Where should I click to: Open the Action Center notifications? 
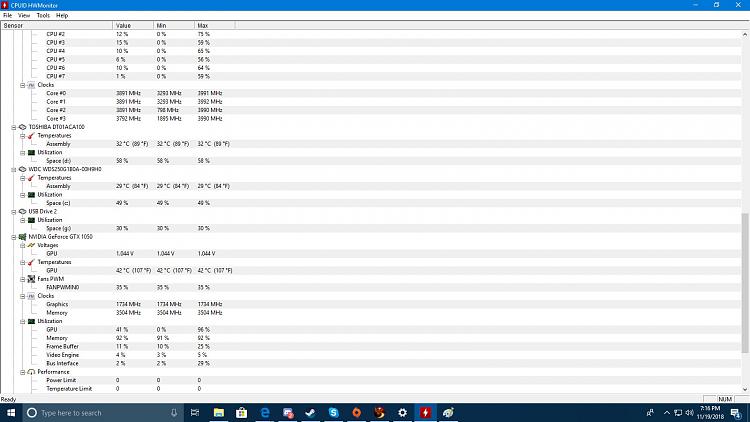736,412
